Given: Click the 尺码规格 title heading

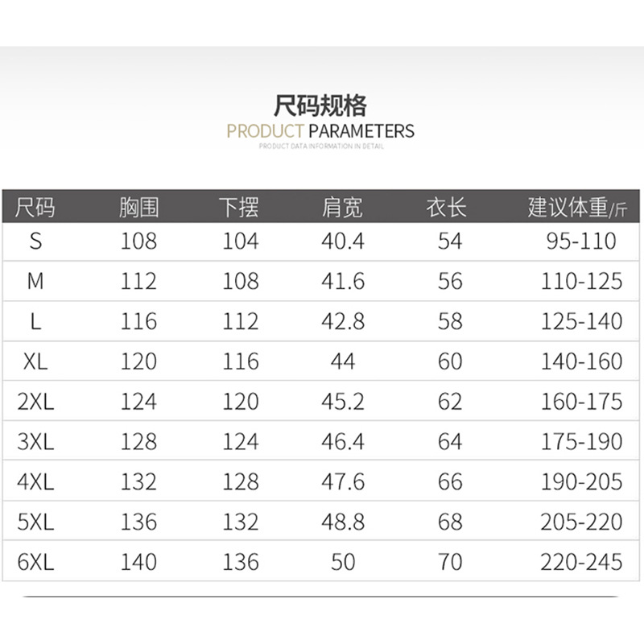Looking at the screenshot, I should [x=320, y=105].
